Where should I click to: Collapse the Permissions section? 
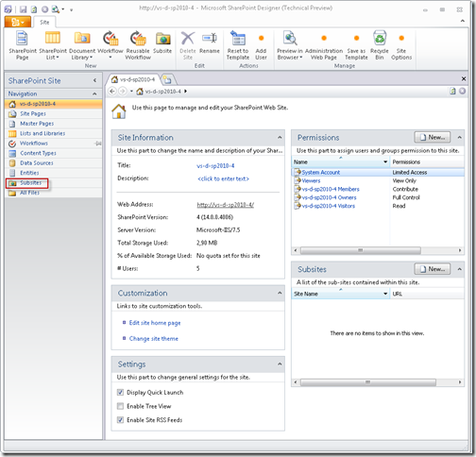pos(460,138)
